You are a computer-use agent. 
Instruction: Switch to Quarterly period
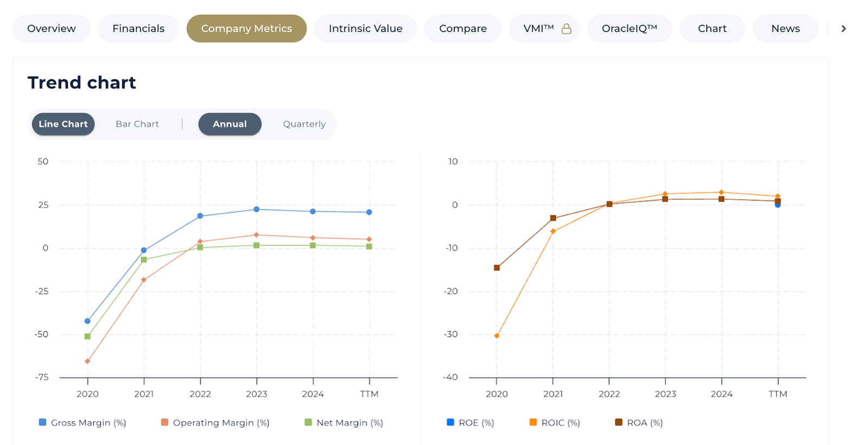point(304,124)
